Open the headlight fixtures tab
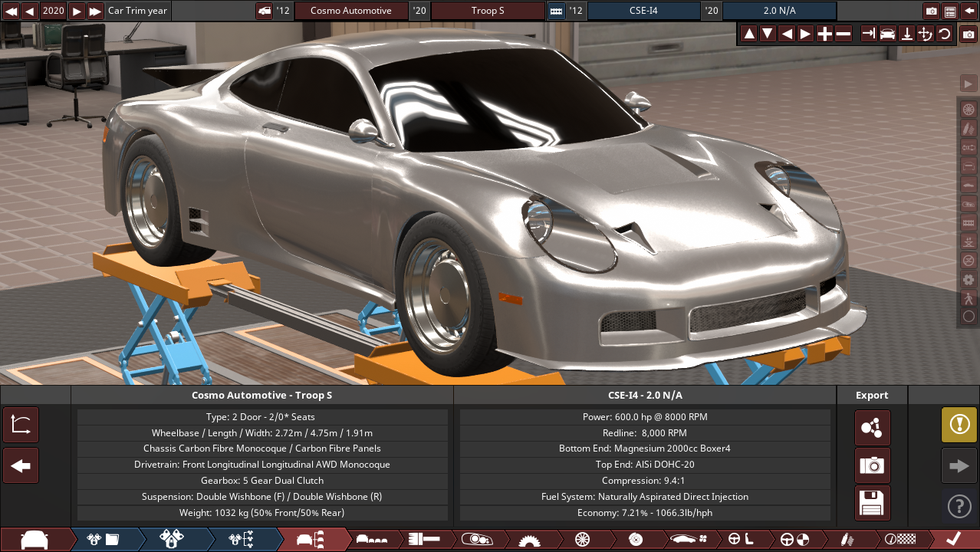Screen dimensions: 980x552 (476, 539)
